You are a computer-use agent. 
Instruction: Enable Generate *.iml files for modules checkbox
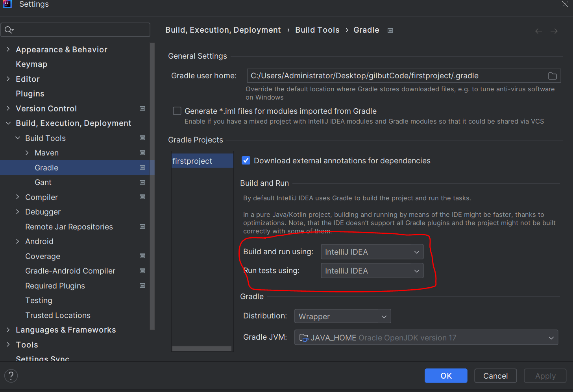click(x=177, y=111)
